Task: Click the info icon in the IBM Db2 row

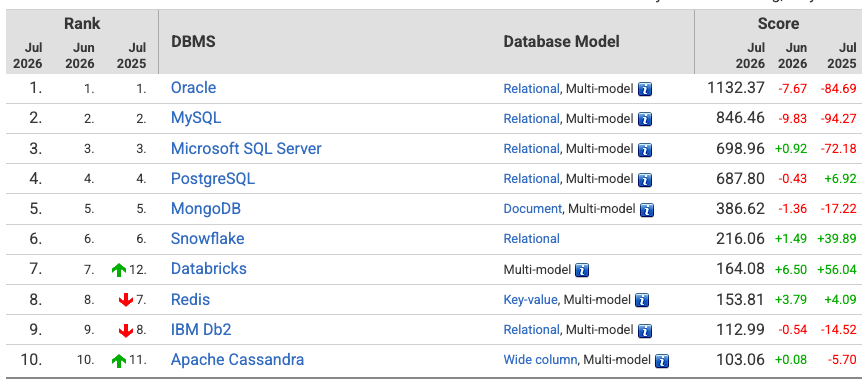Action: coord(645,331)
